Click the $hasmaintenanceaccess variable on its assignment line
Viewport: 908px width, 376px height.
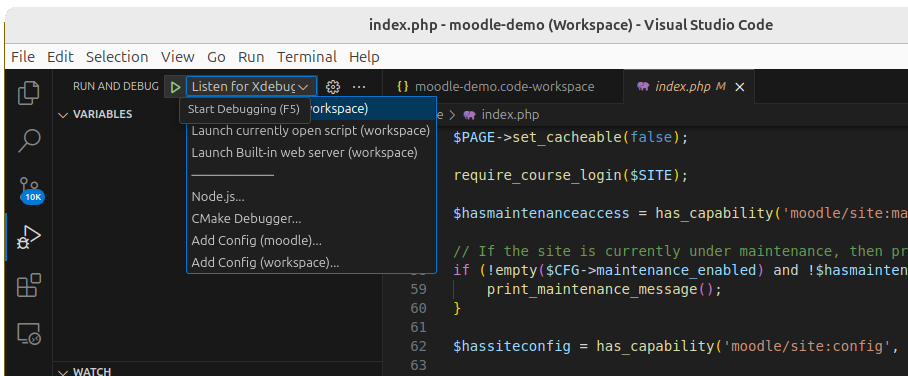pyautogui.click(x=541, y=213)
